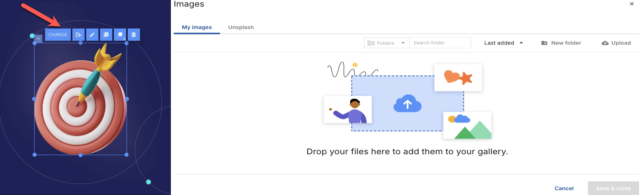Grab the move handle icon
The image size is (644, 195).
coord(38,39)
